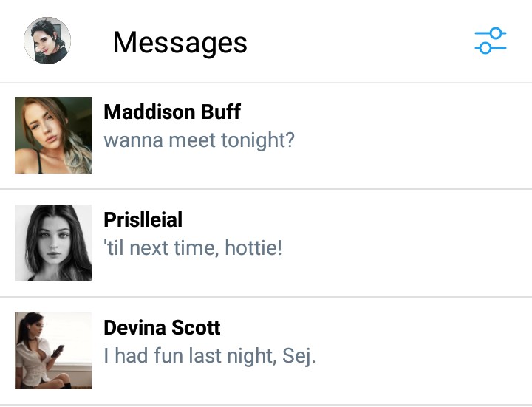Tap the Devina Scott contact name
This screenshot has height=407, width=532.
click(x=162, y=327)
